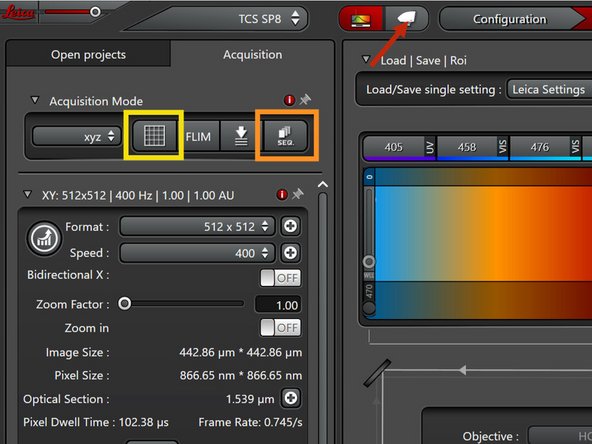Click the colorful spectrum view icon at top

(x=361, y=19)
